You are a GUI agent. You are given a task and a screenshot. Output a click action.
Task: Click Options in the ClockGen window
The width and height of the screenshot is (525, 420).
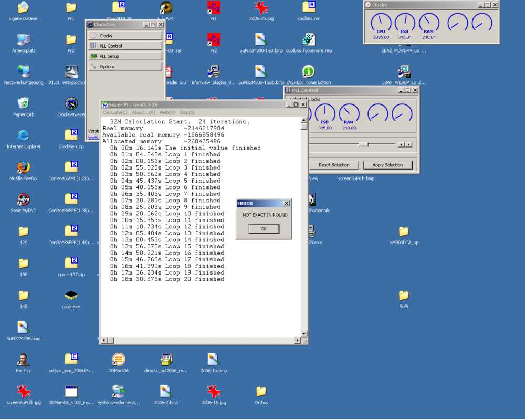(125, 67)
